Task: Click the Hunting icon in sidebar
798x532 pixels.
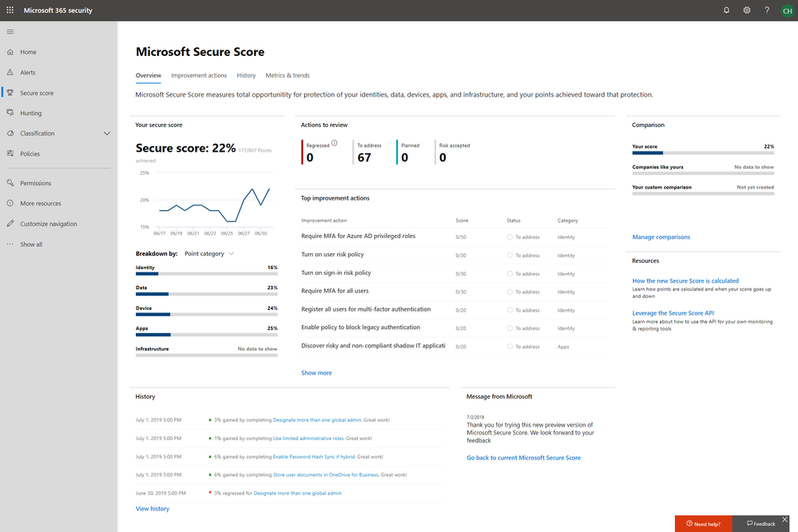Action: (x=10, y=113)
